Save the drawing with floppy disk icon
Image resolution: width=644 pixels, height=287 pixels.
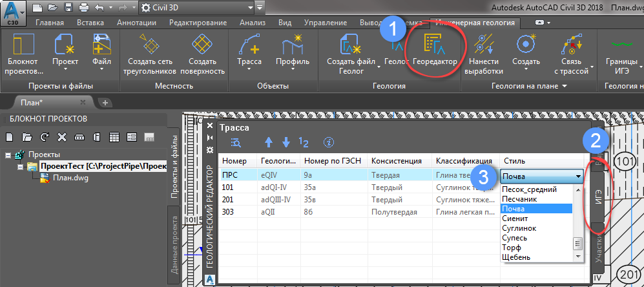click(68, 7)
